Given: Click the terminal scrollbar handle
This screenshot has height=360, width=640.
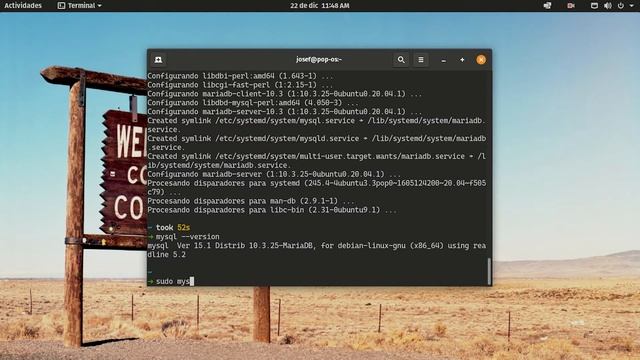Looking at the screenshot, I should click(x=489, y=271).
